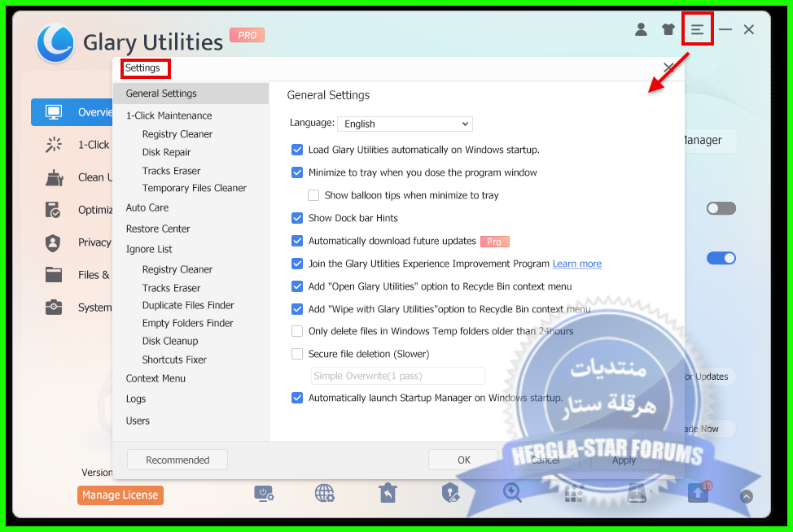Image resolution: width=793 pixels, height=532 pixels.
Task: Toggle Add Open Glary Utilities Recycle Bin option
Action: [297, 286]
